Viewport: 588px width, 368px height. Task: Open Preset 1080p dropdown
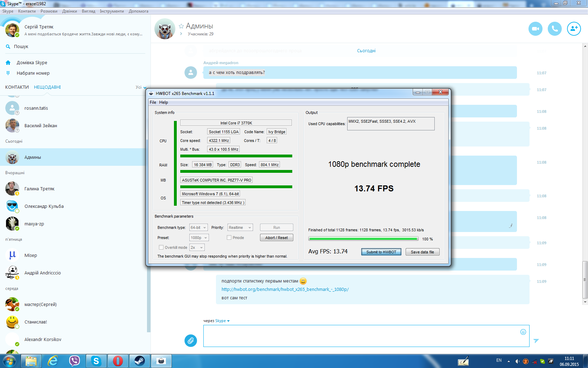click(199, 238)
